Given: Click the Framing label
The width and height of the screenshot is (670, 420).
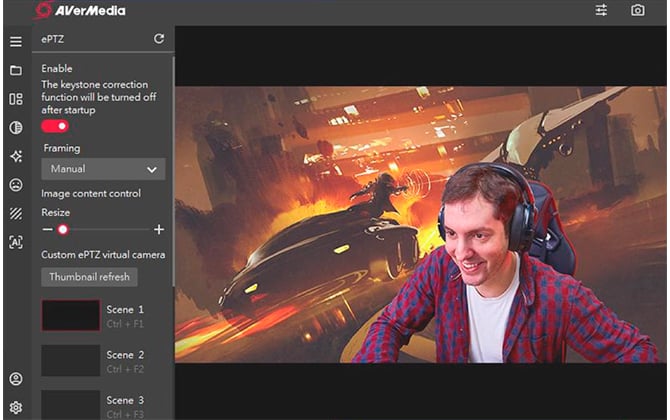Looking at the screenshot, I should [x=62, y=148].
